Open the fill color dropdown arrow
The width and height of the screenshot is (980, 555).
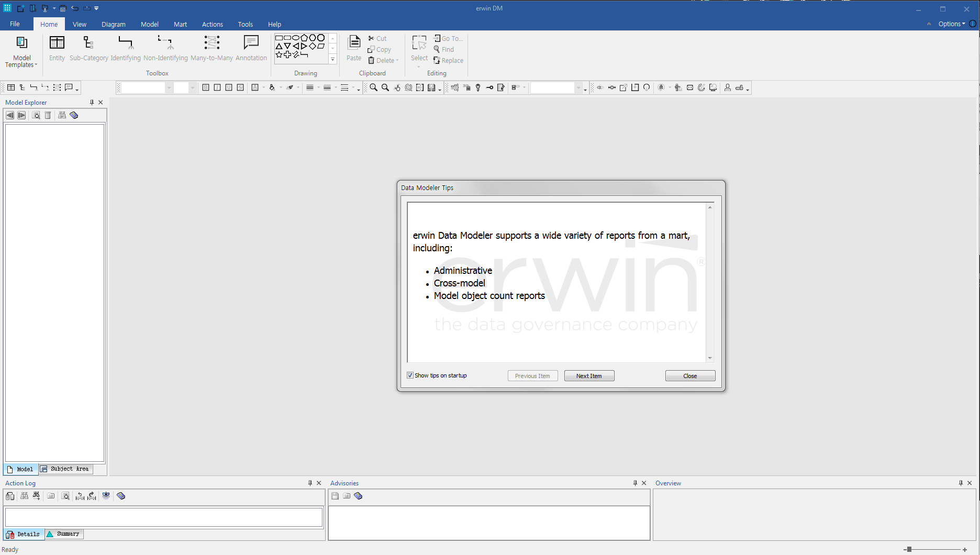tap(281, 87)
